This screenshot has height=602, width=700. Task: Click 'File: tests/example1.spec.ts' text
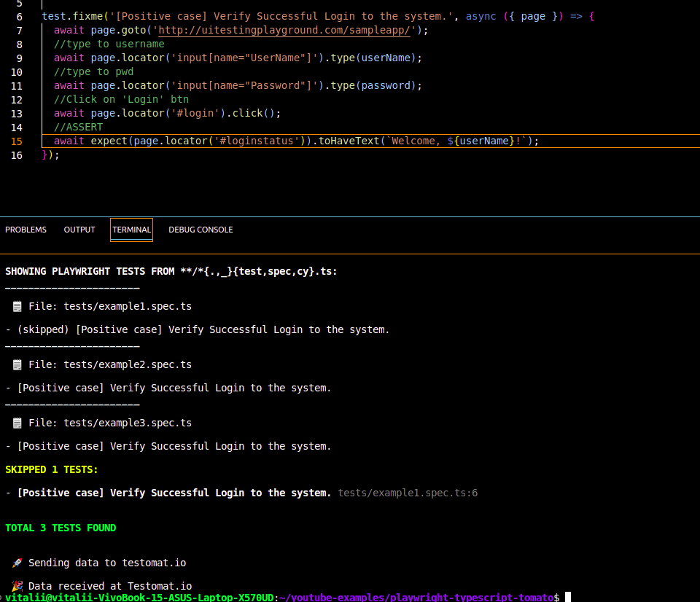(110, 306)
